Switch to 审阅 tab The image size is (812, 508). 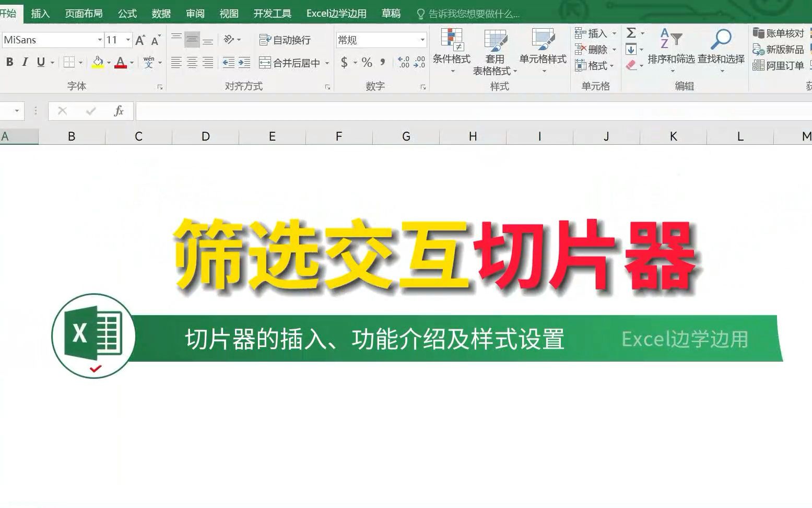[x=195, y=14]
